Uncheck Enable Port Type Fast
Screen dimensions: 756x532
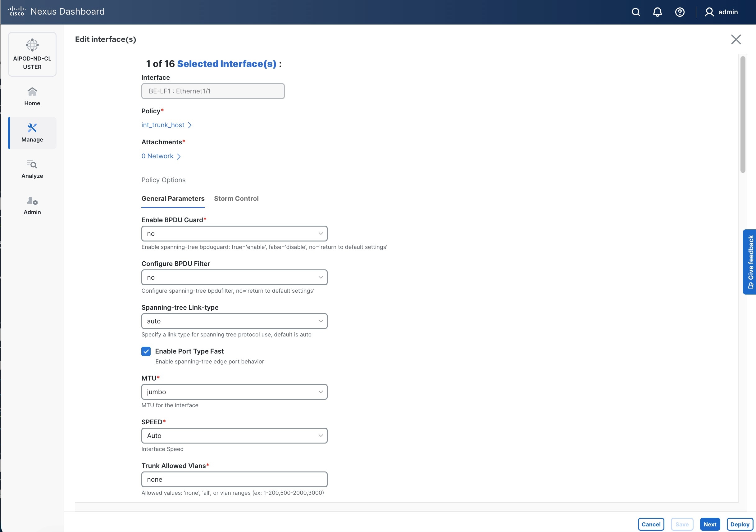coord(146,351)
